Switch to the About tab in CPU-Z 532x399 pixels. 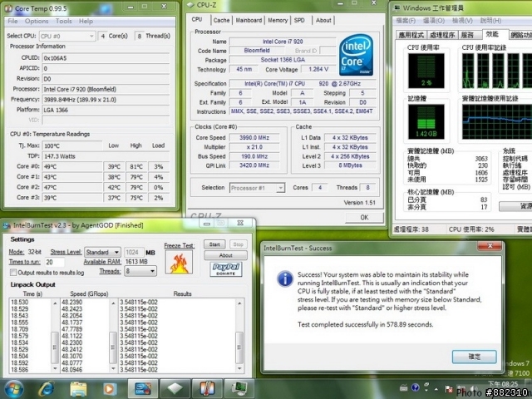323,20
